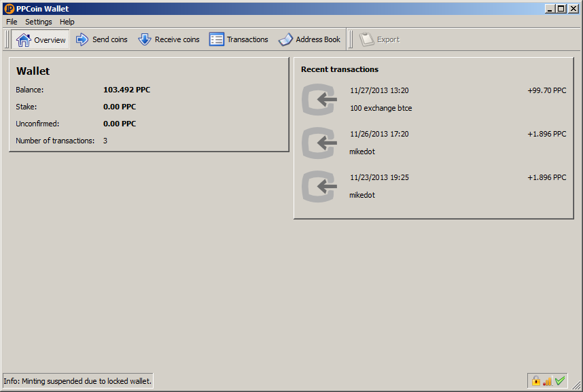This screenshot has height=392, width=583.
Task: Open the Receive coins page
Action: (x=169, y=39)
